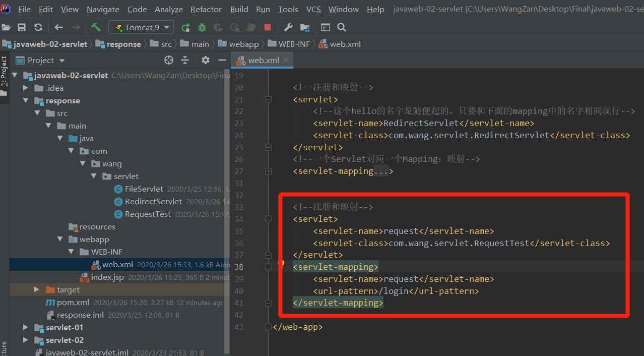The image size is (644, 356).
Task: Open Project panel gear options
Action: [205, 60]
